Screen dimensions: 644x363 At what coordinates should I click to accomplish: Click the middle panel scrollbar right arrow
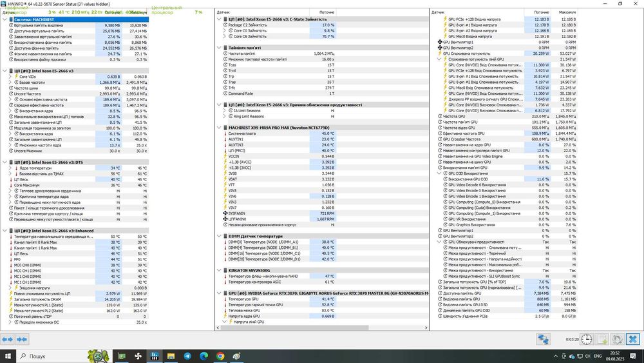click(426, 328)
